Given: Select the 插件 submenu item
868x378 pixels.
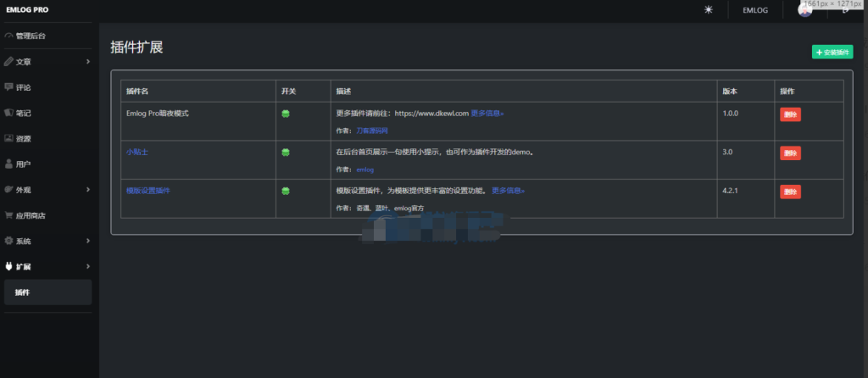Looking at the screenshot, I should 23,292.
